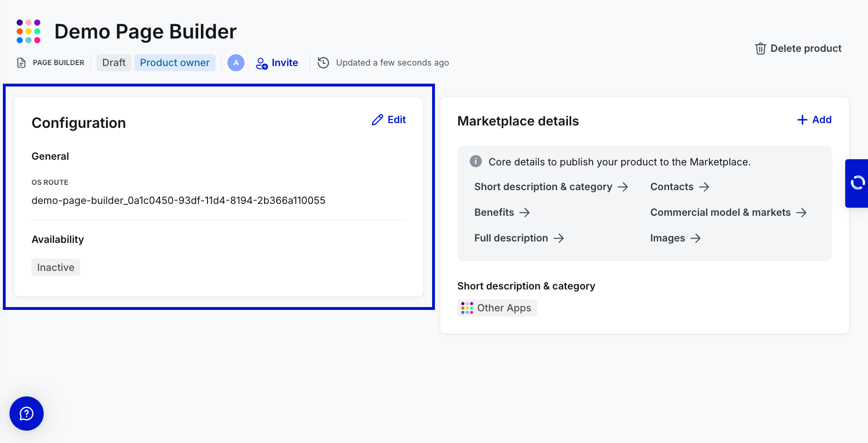Open Commercial model & markets
The image size is (868, 443).
[728, 212]
